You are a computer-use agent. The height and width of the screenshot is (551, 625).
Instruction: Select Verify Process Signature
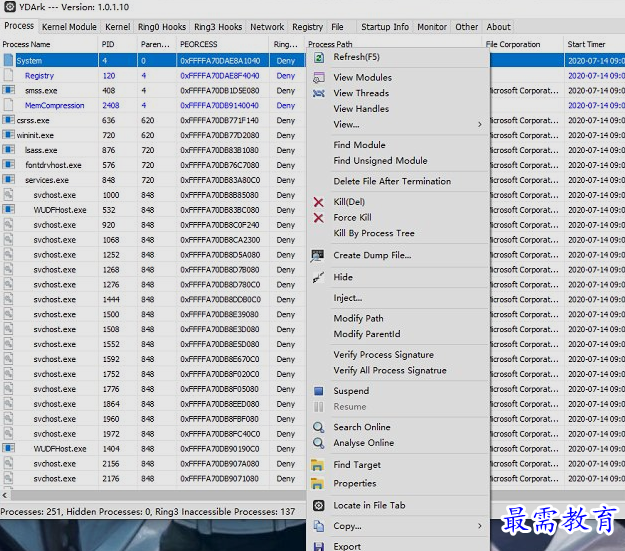(x=383, y=354)
